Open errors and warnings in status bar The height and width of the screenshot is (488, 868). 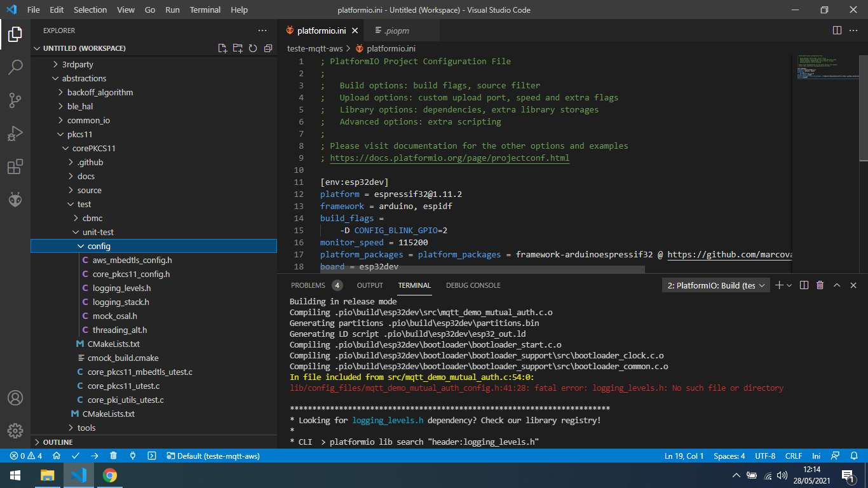tap(26, 456)
